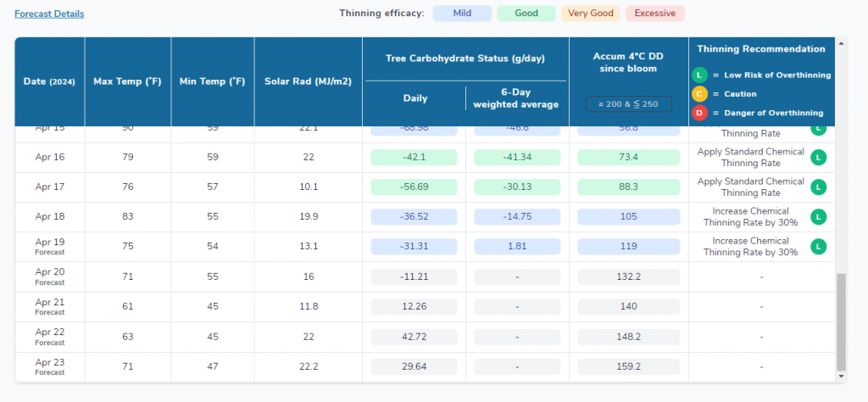Click the Date (2024) column header
The height and width of the screenshot is (402, 868).
click(49, 81)
